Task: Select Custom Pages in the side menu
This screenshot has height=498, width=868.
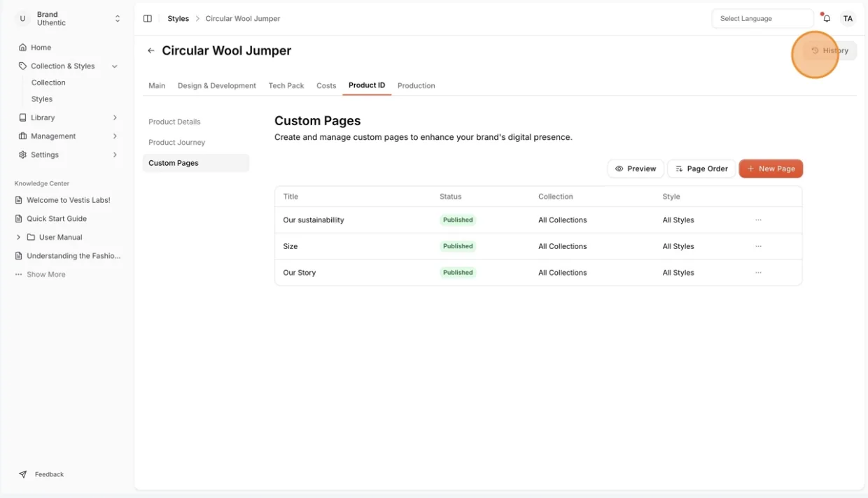Action: point(196,163)
